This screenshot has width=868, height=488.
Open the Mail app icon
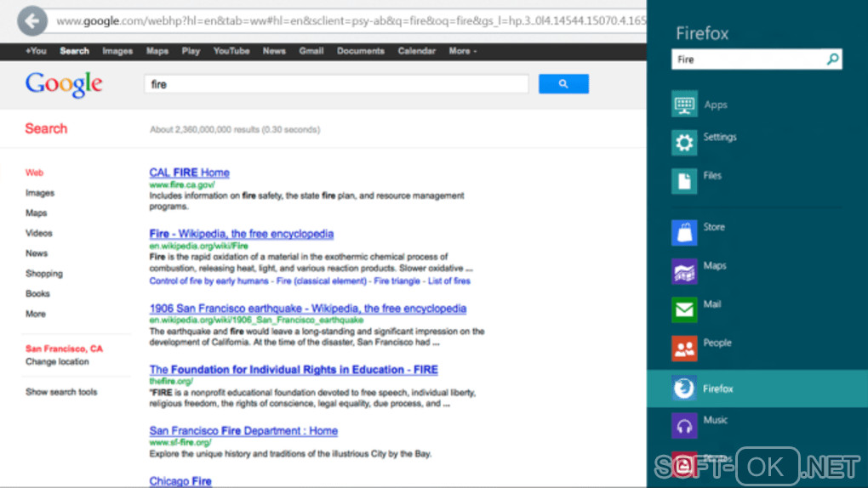click(x=684, y=309)
